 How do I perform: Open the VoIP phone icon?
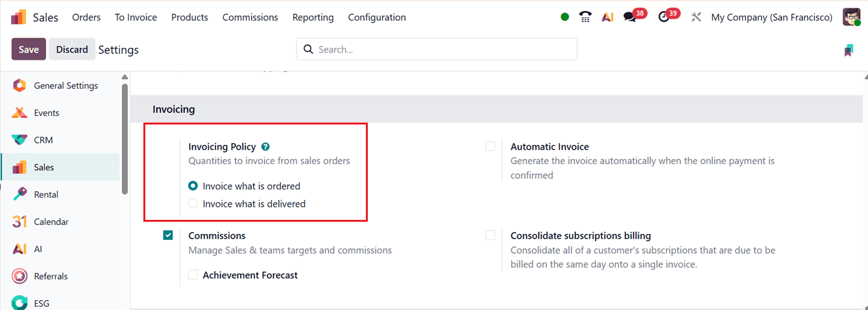pyautogui.click(x=585, y=18)
